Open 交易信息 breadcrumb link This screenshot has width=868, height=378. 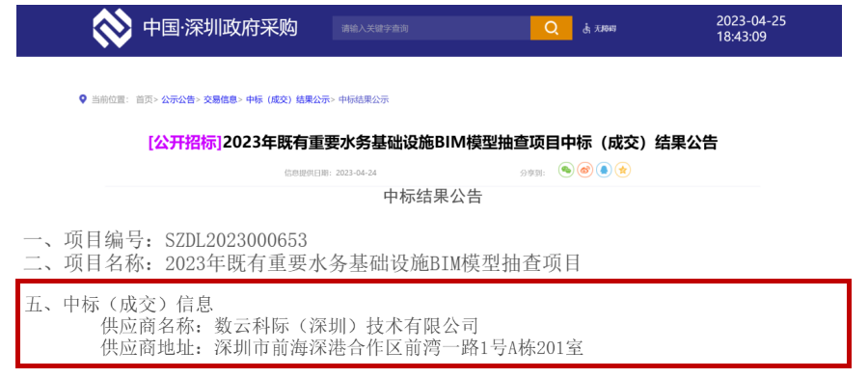click(220, 99)
